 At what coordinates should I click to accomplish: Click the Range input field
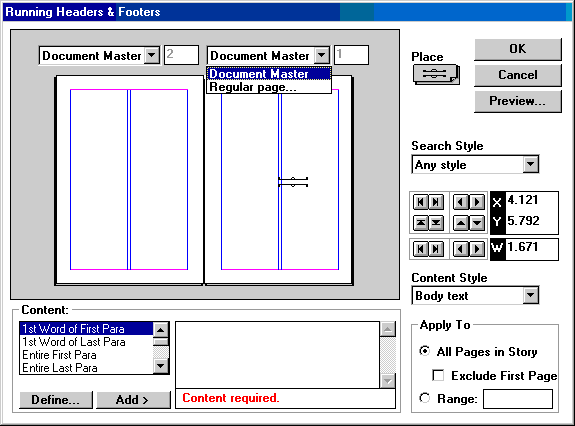point(517,399)
